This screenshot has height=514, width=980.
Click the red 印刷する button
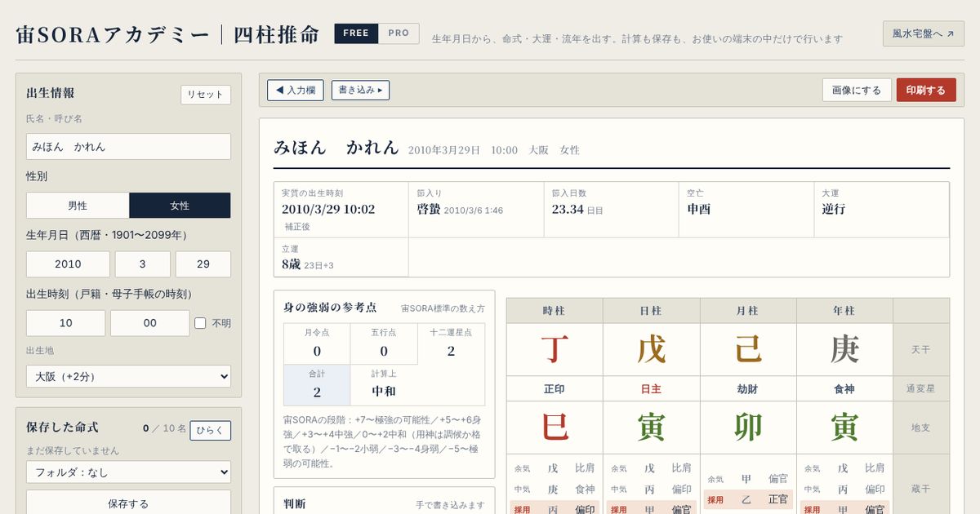(x=926, y=90)
